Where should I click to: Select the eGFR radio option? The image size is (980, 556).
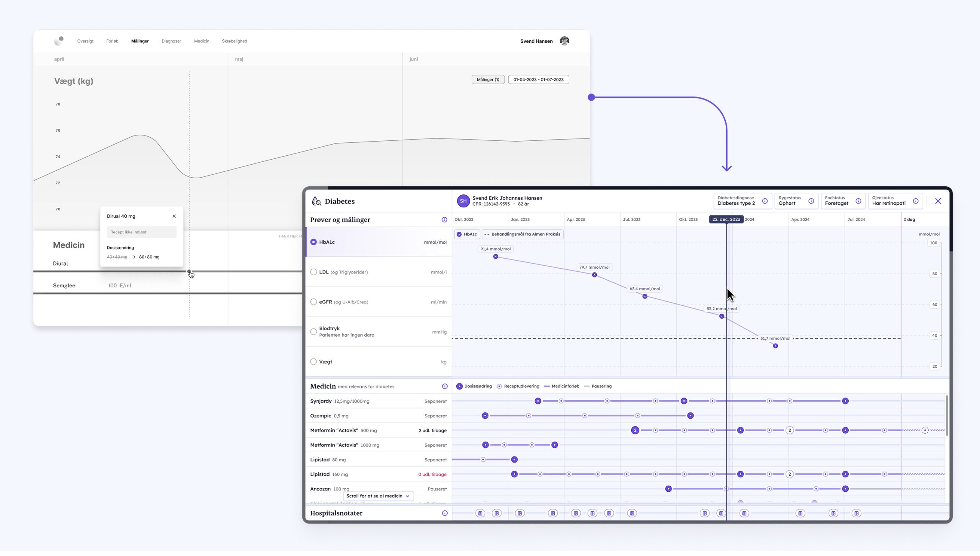pyautogui.click(x=314, y=302)
